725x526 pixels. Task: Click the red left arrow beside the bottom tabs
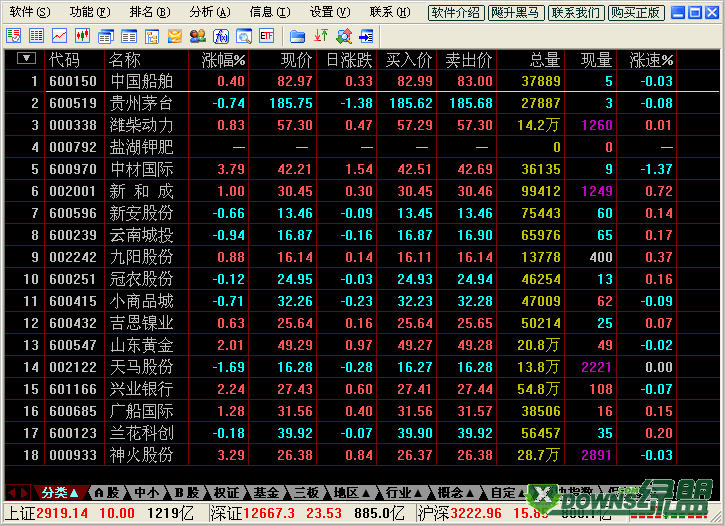12,493
